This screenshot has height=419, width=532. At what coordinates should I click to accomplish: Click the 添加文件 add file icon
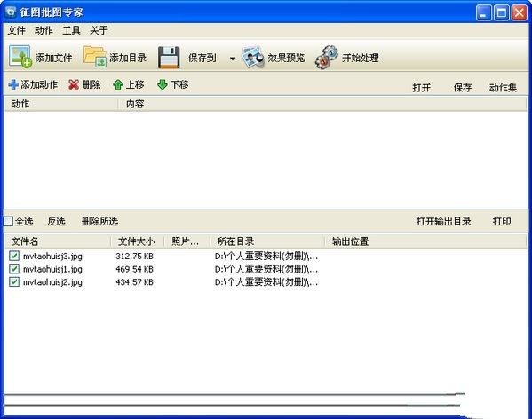pyautogui.click(x=20, y=57)
